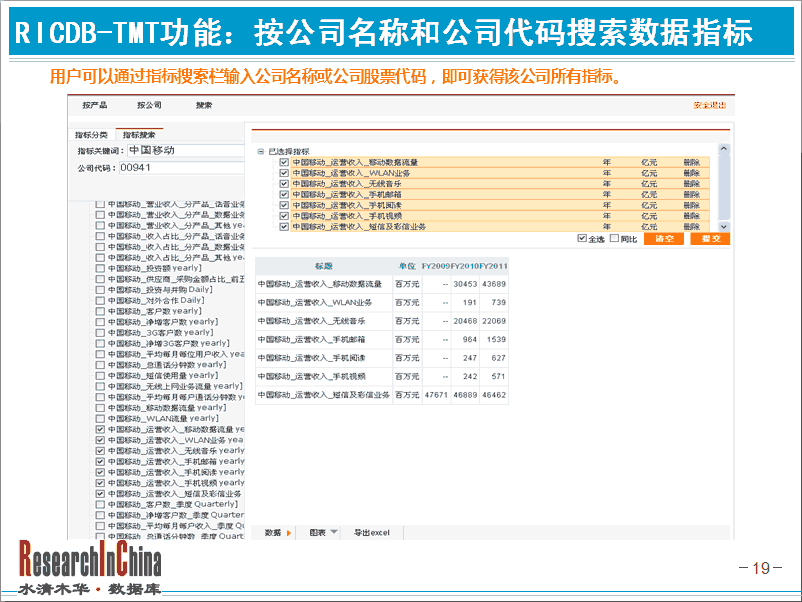
Task: Click the 亿元 unit in the selected 运营收入_手机阅读 row
Action: click(x=649, y=205)
